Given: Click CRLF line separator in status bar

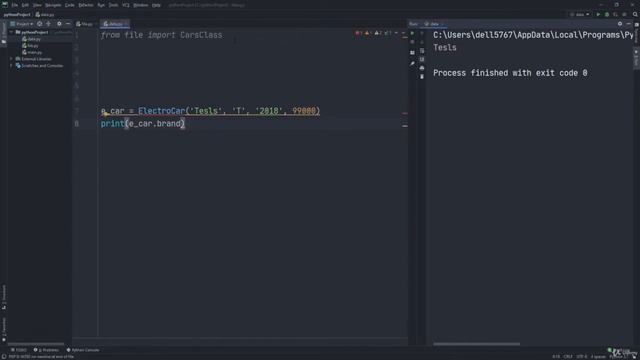Looking at the screenshot, I should 568,357.
